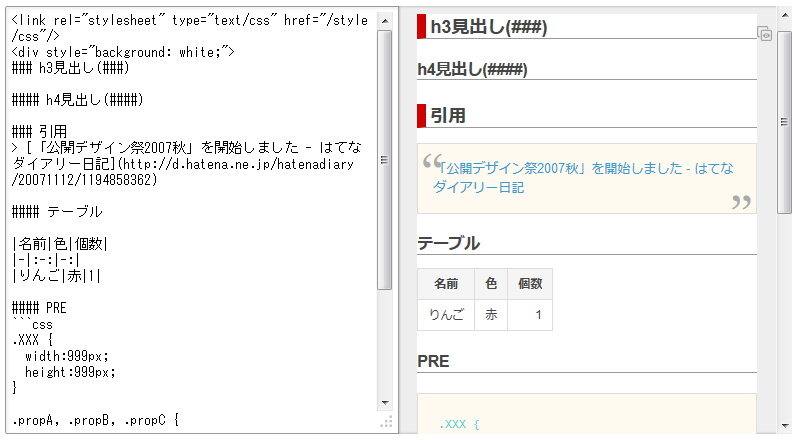This screenshot has width=800, height=440.
Task: Click the 名前 table header cell
Action: [x=446, y=283]
